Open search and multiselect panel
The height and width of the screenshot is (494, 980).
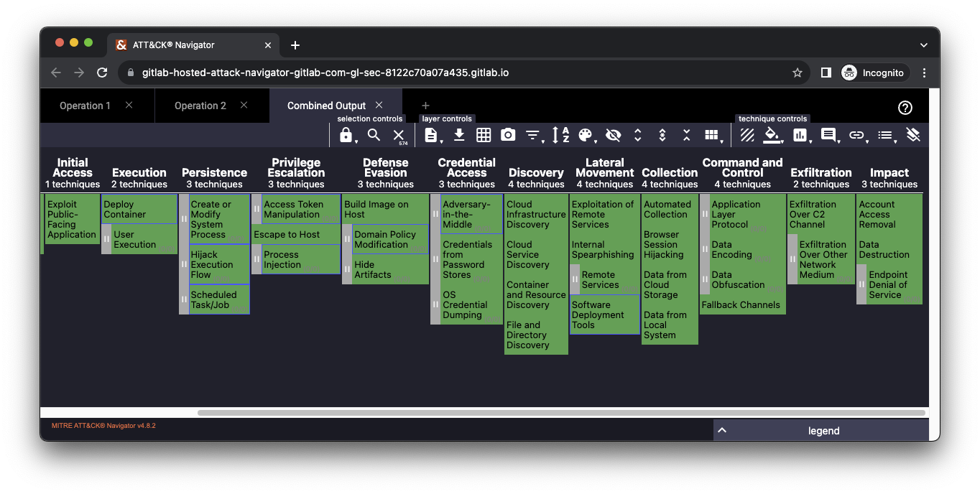click(373, 134)
